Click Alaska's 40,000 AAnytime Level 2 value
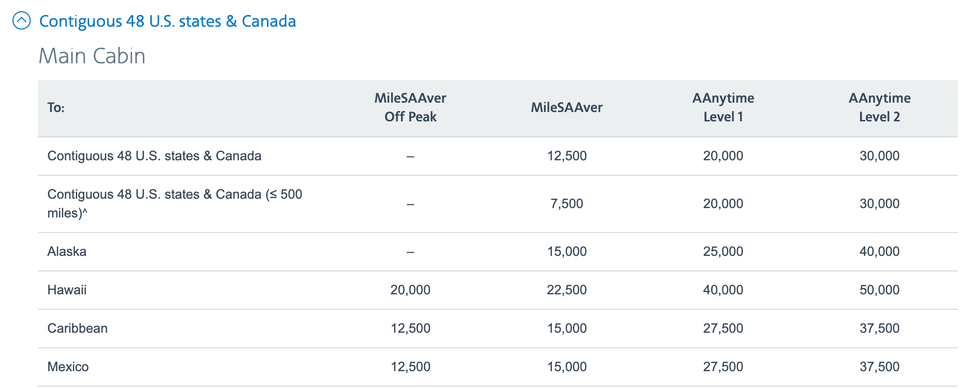980x389 pixels. point(880,251)
